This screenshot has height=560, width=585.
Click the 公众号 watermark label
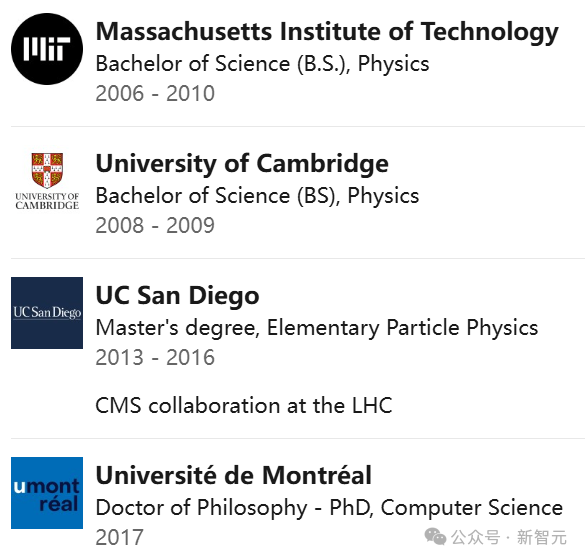pos(475,537)
